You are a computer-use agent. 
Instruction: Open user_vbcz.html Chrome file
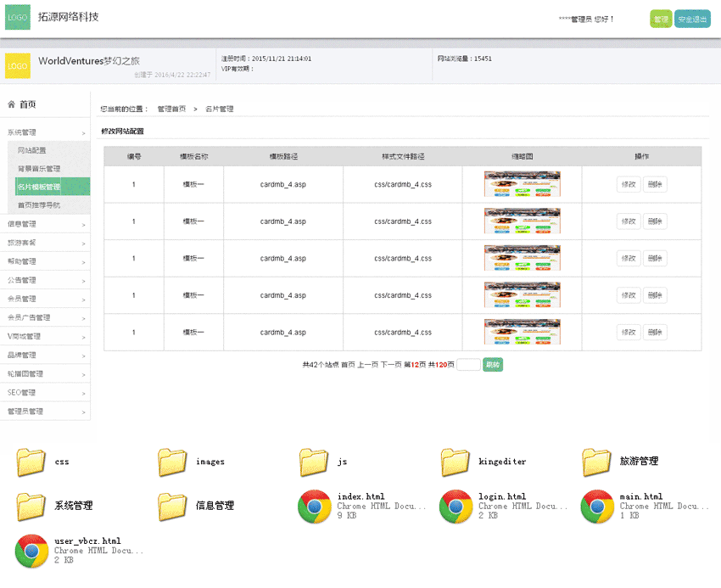(x=31, y=551)
